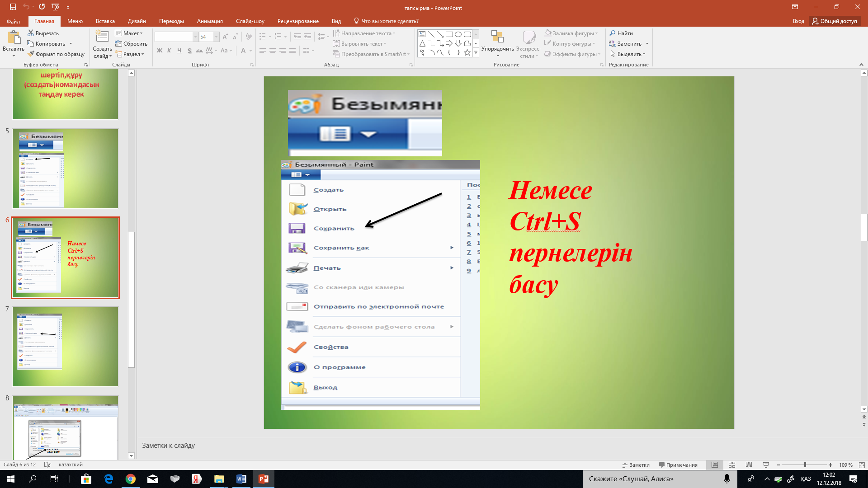This screenshot has height=488, width=868.
Task: Expand the font size dropdown
Action: pos(216,37)
